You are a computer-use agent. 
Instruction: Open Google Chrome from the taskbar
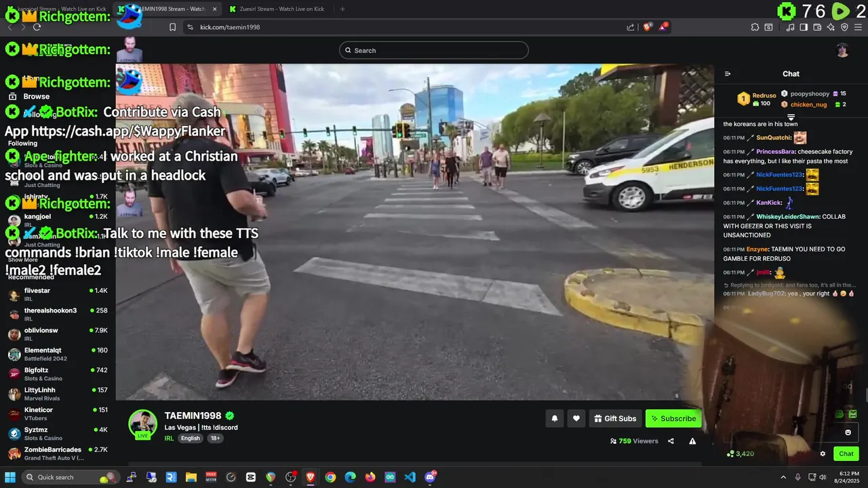click(330, 477)
